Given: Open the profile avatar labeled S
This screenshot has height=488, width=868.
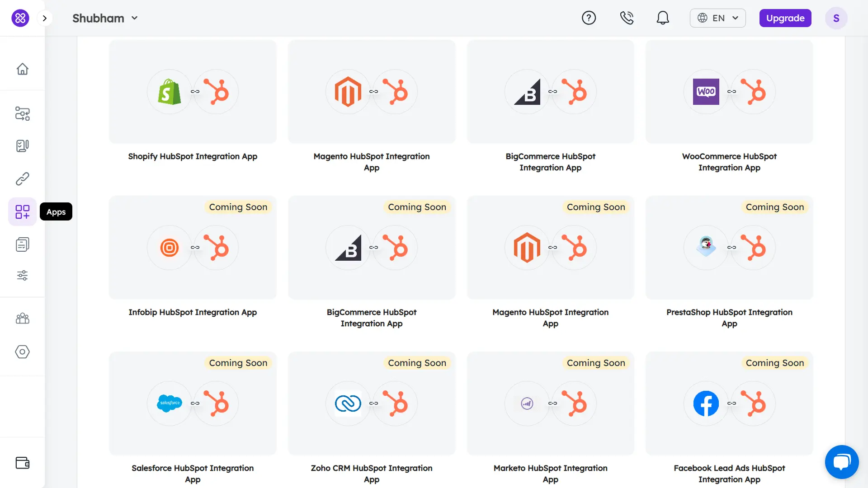Looking at the screenshot, I should pos(836,18).
